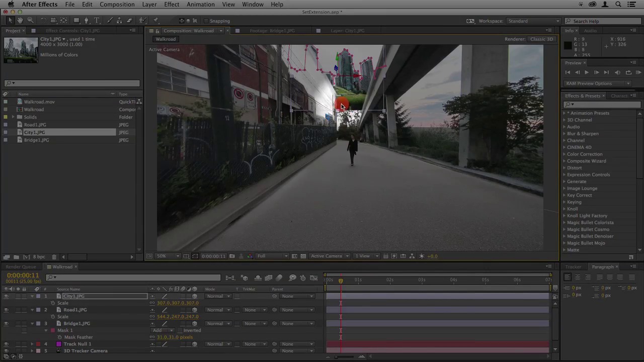Select the Puppet Pin tool
The width and height of the screenshot is (644, 362).
[155, 21]
